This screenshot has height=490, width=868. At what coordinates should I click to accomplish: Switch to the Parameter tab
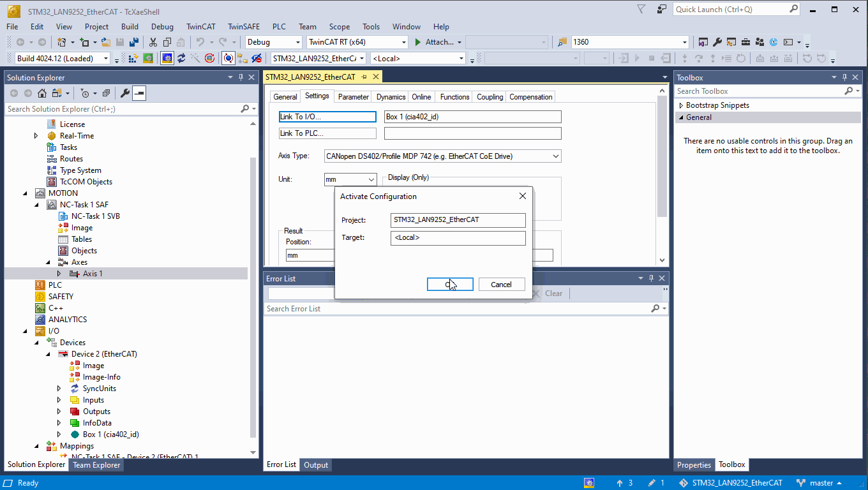click(x=353, y=97)
